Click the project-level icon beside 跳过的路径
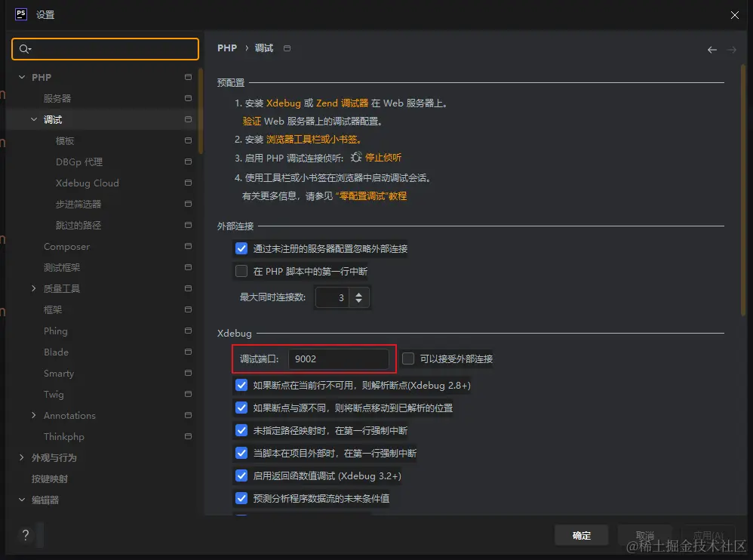 pyautogui.click(x=189, y=225)
